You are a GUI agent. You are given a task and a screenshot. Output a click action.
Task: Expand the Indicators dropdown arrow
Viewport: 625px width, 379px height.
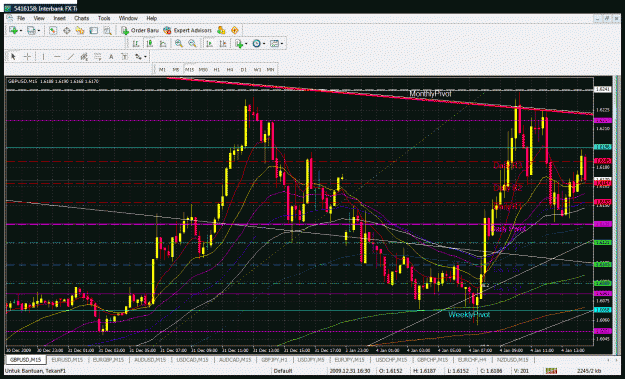(246, 44)
